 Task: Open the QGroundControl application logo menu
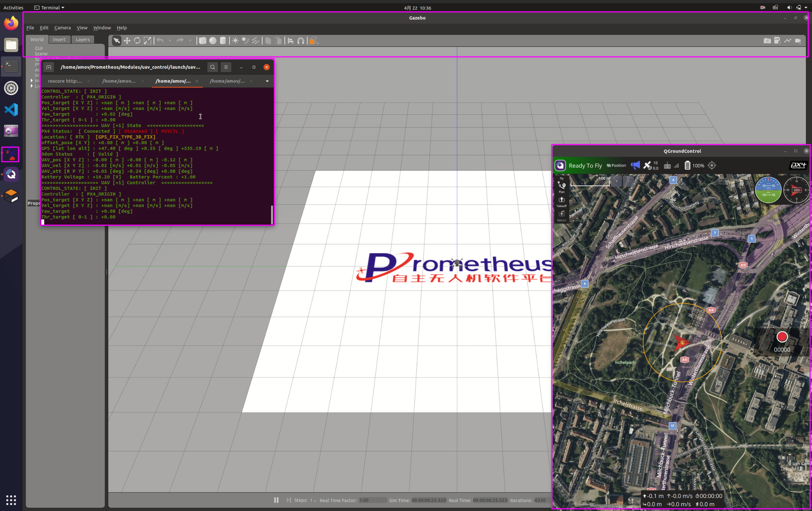click(x=560, y=165)
